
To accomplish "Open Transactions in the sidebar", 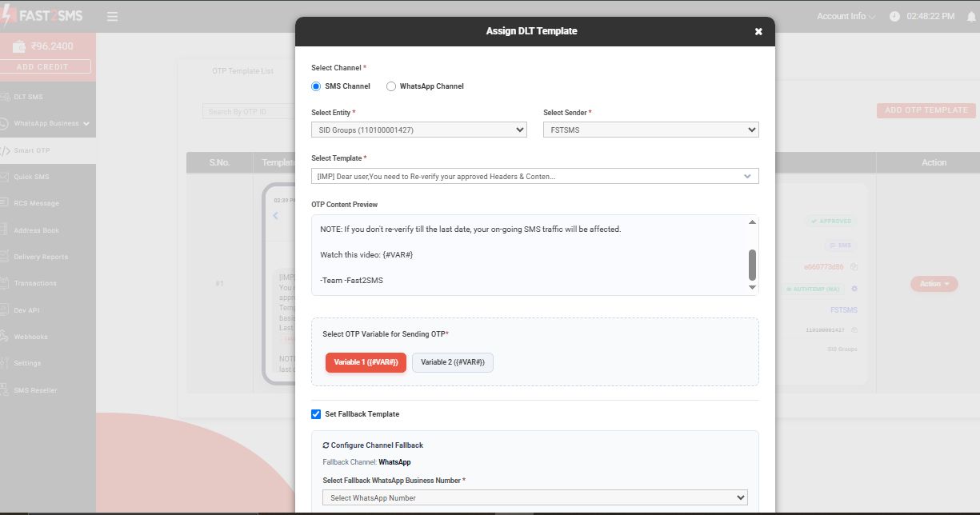I will (x=48, y=283).
